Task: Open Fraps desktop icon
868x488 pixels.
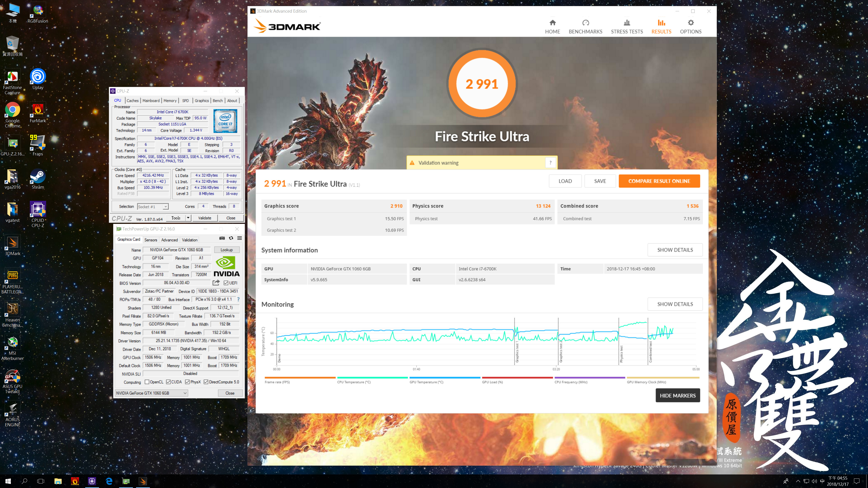Action: [38, 146]
